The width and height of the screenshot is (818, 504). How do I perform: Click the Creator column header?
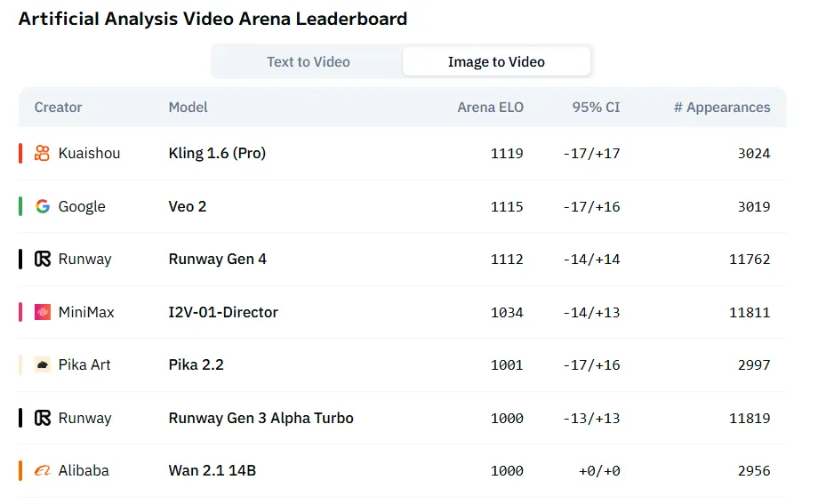(x=58, y=107)
